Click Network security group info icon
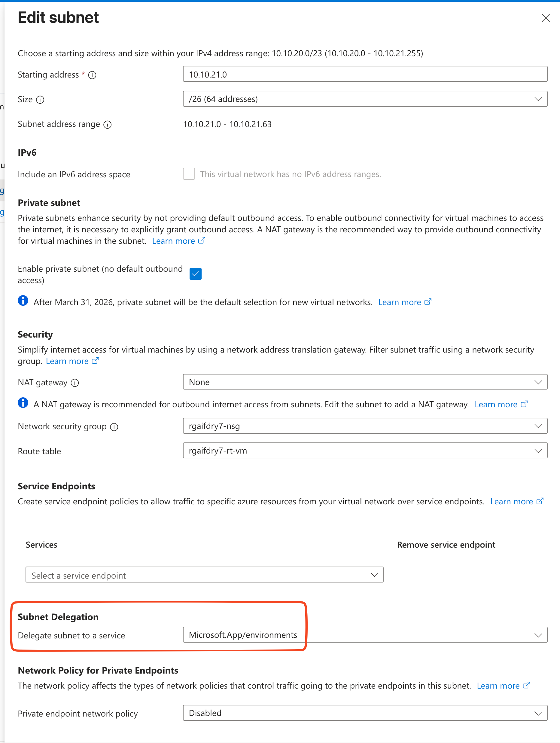This screenshot has width=560, height=743. (114, 427)
